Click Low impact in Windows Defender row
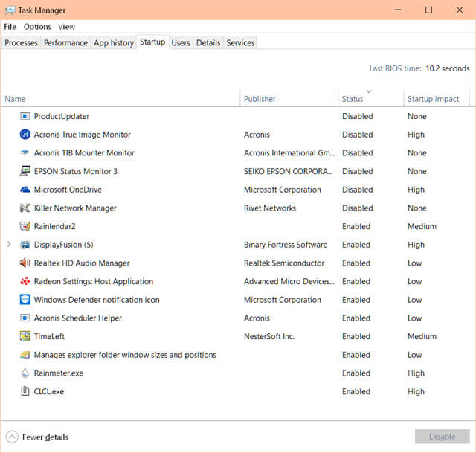The image size is (476, 453). [415, 300]
